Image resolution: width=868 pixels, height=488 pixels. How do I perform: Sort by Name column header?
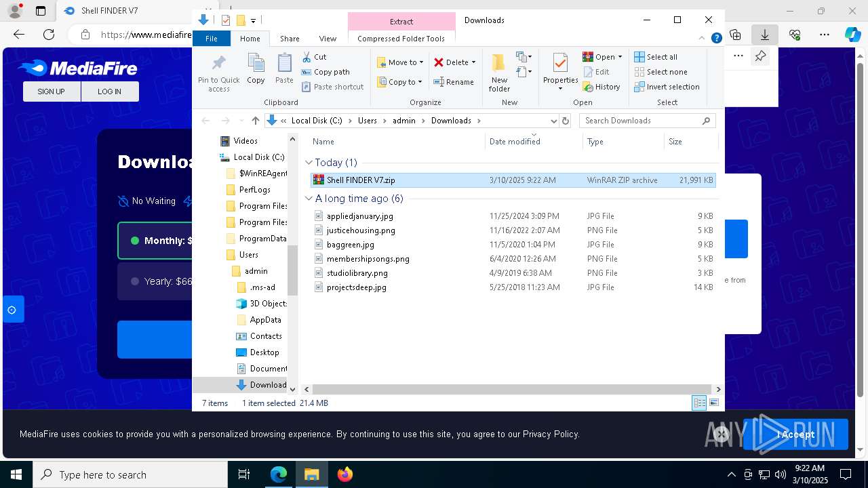pos(397,142)
